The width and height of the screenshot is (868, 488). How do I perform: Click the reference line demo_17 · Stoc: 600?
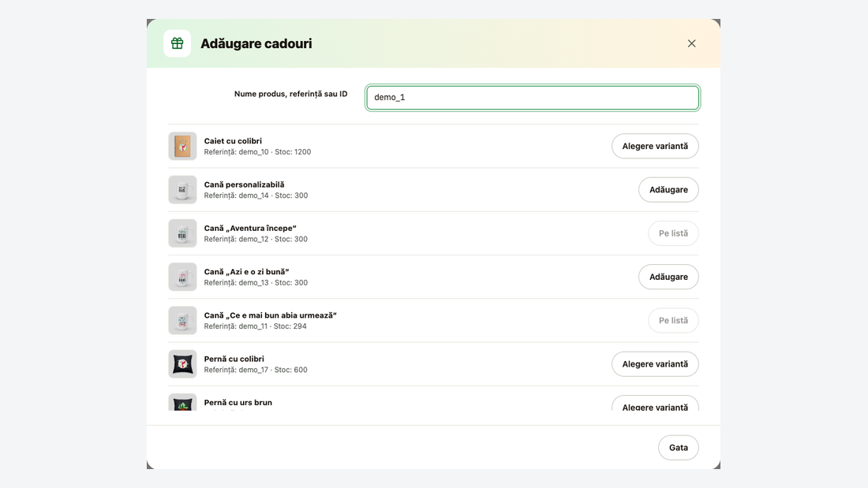(x=256, y=371)
